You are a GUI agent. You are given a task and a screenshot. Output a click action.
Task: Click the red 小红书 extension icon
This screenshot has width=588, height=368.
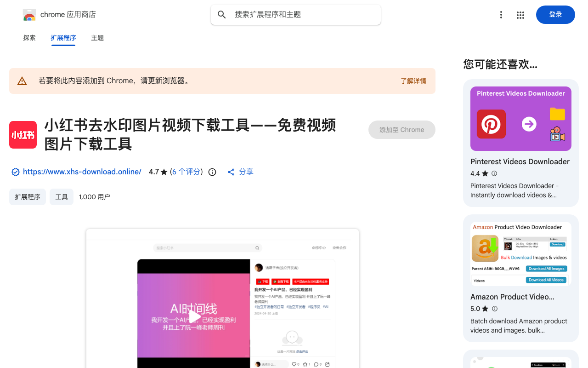[x=23, y=135]
